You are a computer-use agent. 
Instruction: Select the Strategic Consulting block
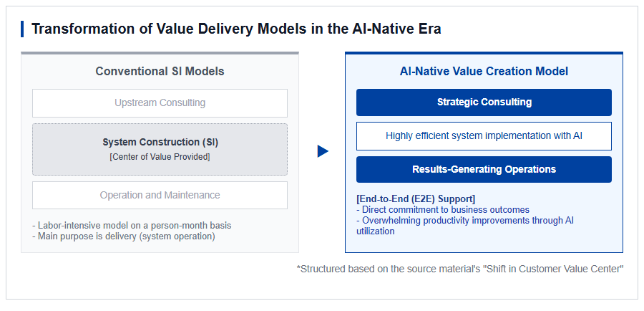tap(484, 102)
